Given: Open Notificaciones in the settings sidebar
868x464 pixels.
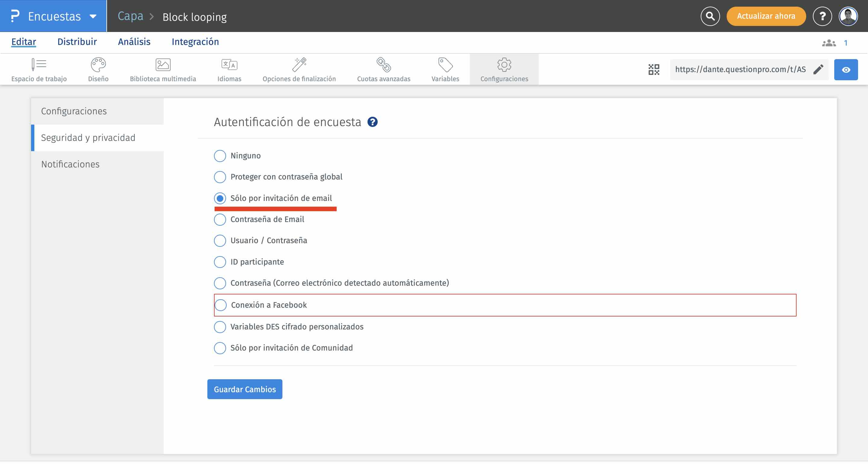Looking at the screenshot, I should [x=70, y=164].
